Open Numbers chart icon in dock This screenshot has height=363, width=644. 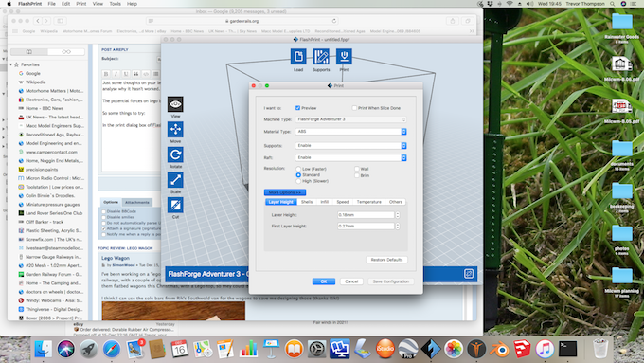point(248,349)
